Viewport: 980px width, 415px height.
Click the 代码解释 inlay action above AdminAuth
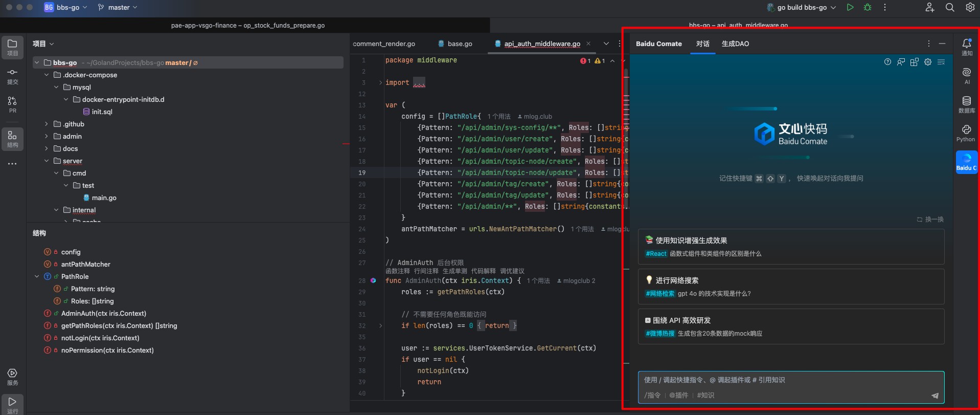(x=484, y=271)
